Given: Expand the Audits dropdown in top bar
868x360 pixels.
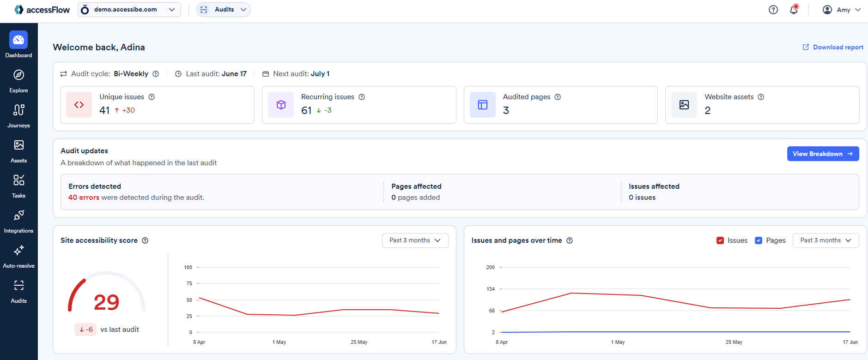Looking at the screenshot, I should [224, 10].
